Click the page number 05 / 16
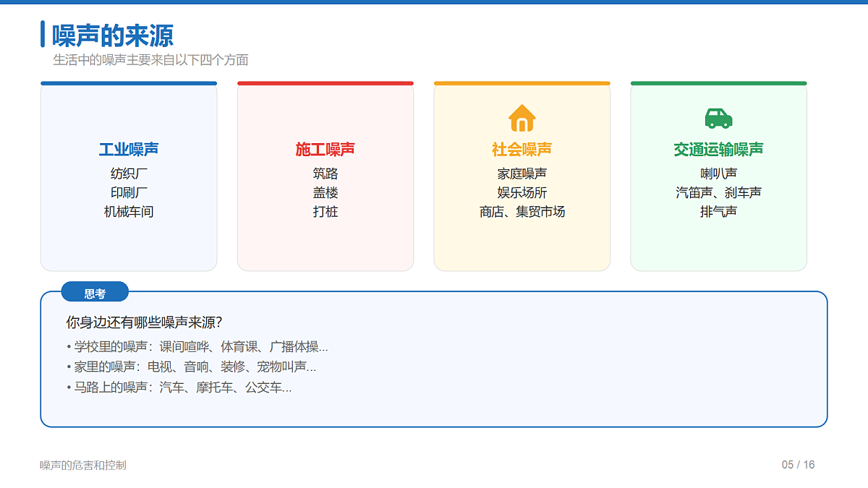Image resolution: width=868 pixels, height=488 pixels. (798, 465)
